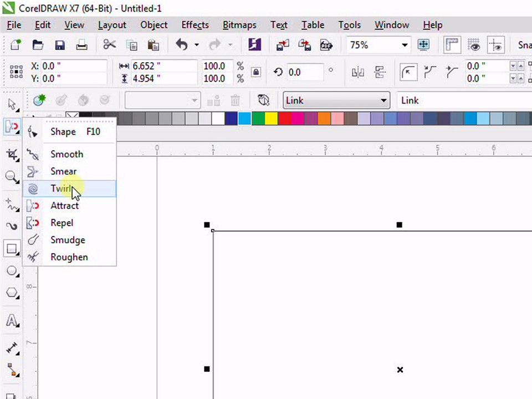The height and width of the screenshot is (399, 532).
Task: Select the Rectangle tool in toolbox
Action: tap(12, 249)
